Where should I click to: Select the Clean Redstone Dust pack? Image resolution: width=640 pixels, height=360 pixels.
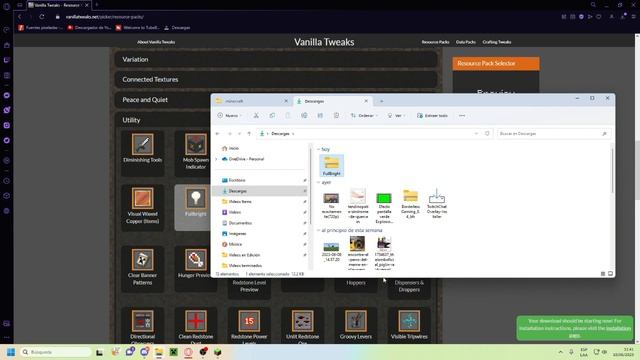pyautogui.click(x=196, y=325)
